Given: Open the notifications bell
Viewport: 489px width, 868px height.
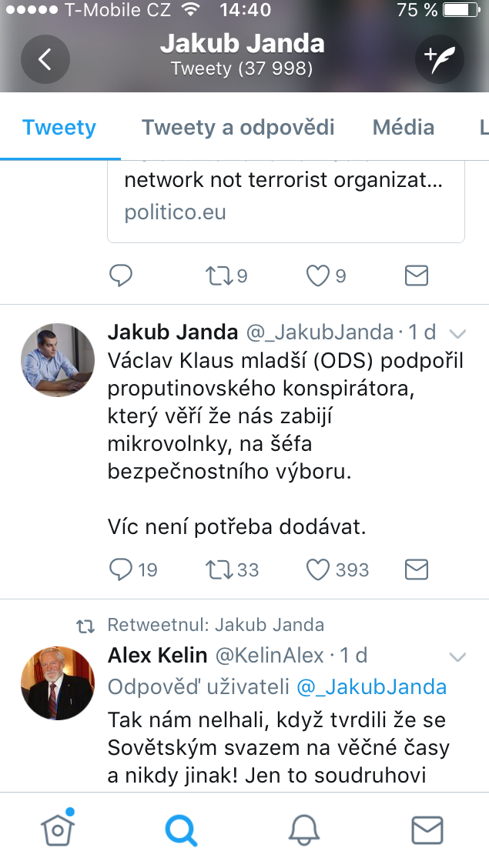Looking at the screenshot, I should coord(304,830).
